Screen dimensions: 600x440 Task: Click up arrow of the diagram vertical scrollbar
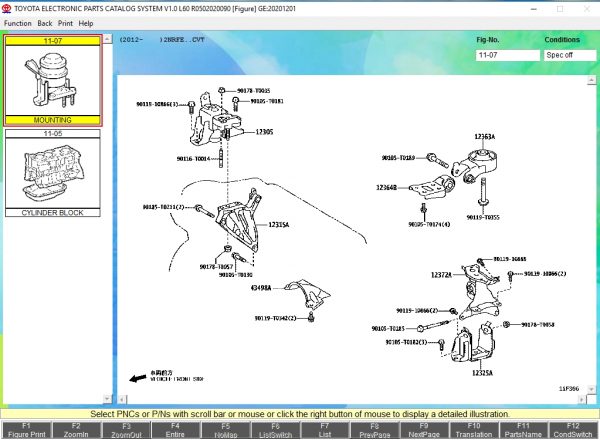pos(591,80)
